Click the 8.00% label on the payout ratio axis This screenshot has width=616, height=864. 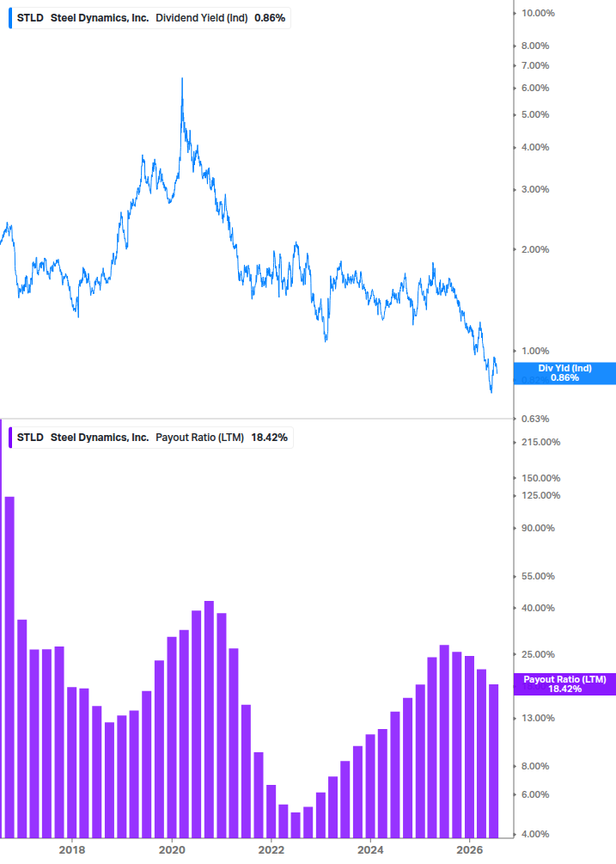tap(535, 767)
